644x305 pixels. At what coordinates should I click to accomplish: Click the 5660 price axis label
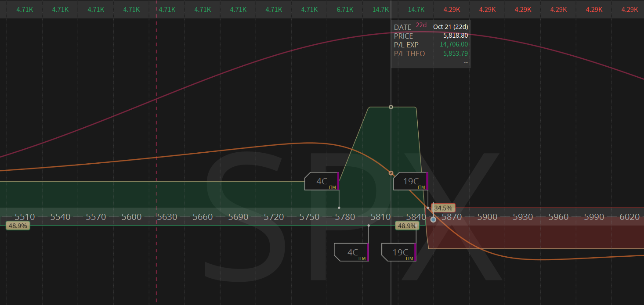point(203,217)
